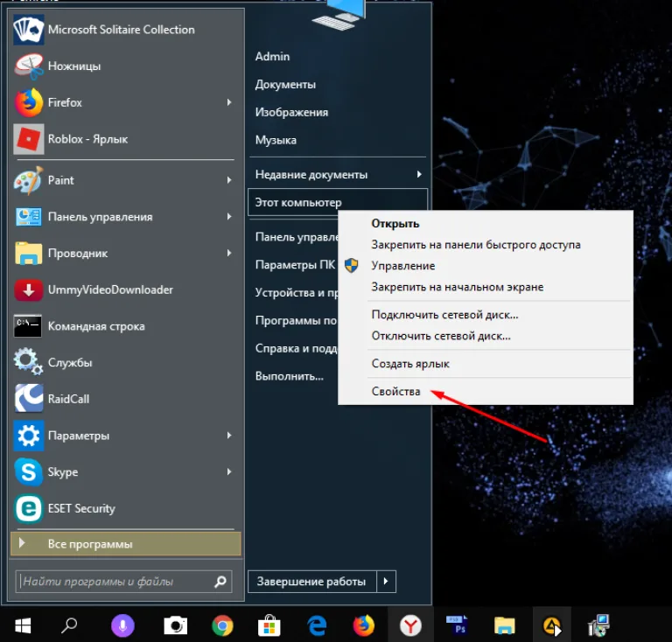This screenshot has height=642, width=672.
Task: Open Параметры ПК in right column
Action: [x=295, y=265]
